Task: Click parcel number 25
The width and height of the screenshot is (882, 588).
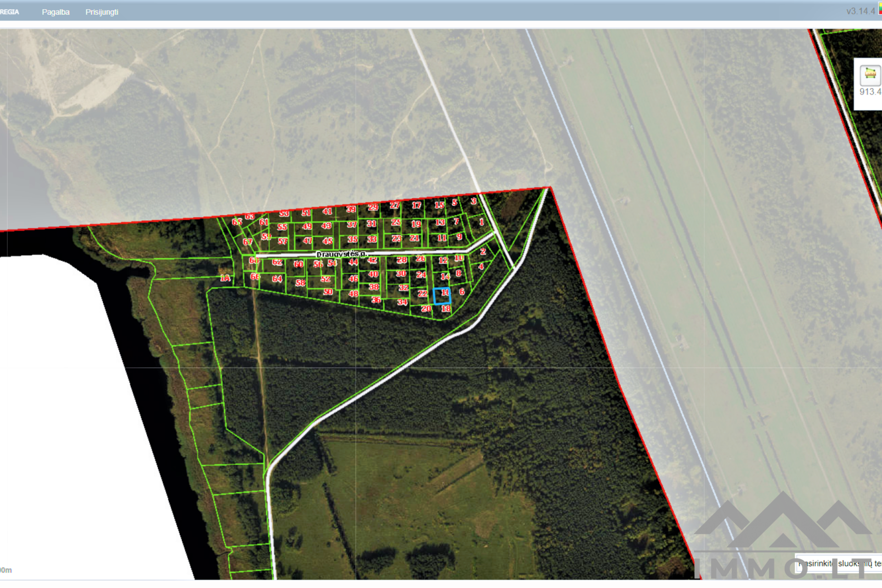Action: 396,222
